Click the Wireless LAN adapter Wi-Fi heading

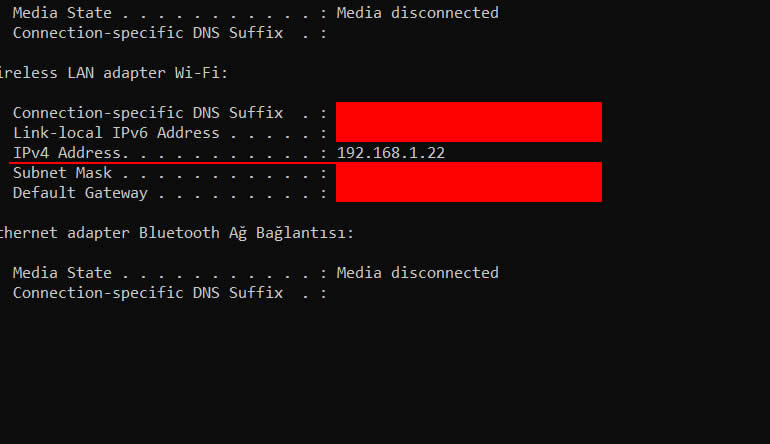tap(114, 73)
